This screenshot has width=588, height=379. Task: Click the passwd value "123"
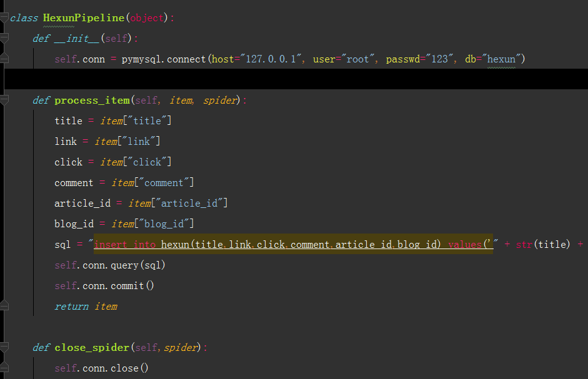[x=439, y=59]
